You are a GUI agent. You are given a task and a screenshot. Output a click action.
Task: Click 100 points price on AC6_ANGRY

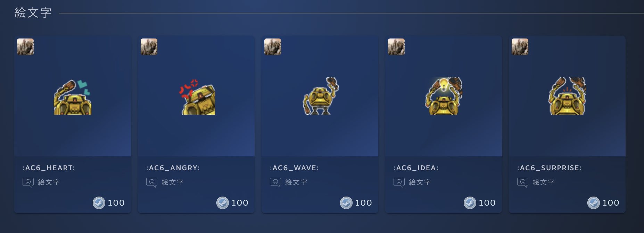[x=240, y=203]
